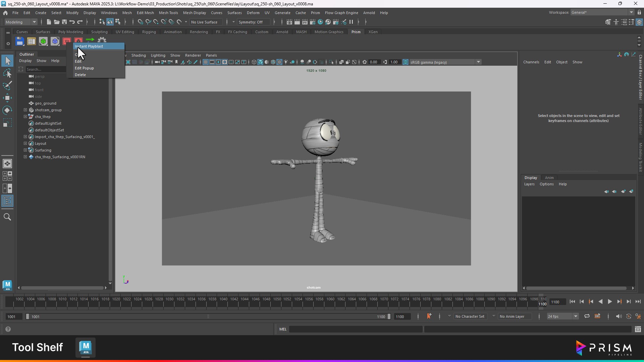Activate the Rotate tool in the toolbox
Viewport: 644px width, 362px height.
point(7,110)
